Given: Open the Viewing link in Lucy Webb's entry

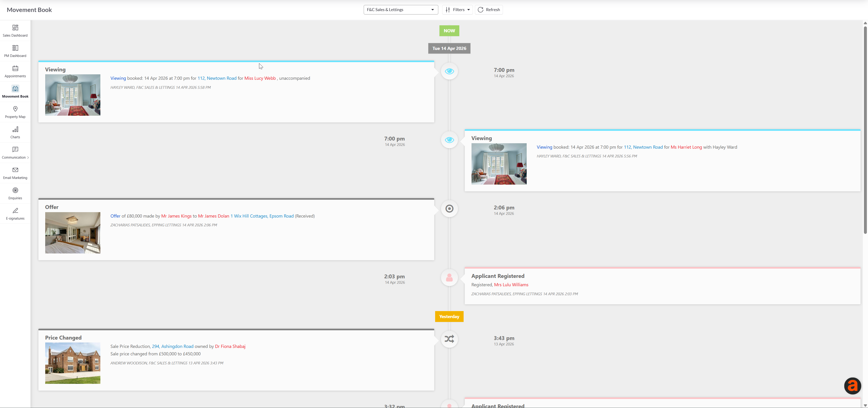Looking at the screenshot, I should pos(118,78).
